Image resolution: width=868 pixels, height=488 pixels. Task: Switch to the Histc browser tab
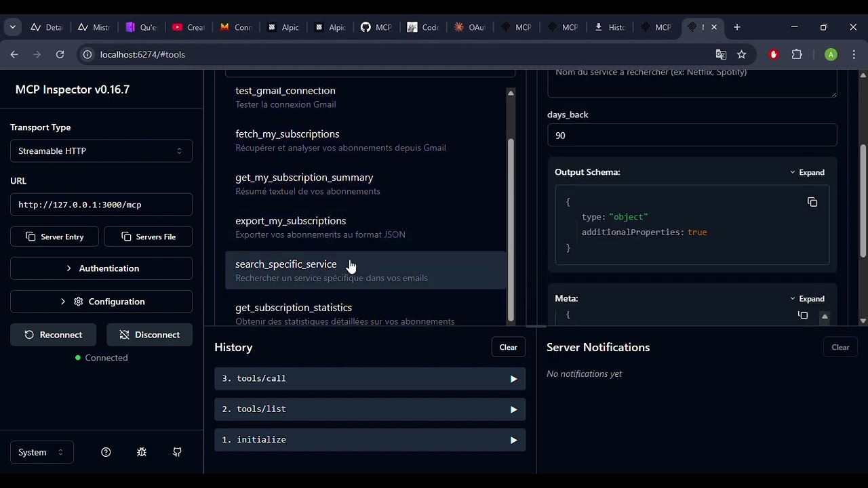(610, 27)
